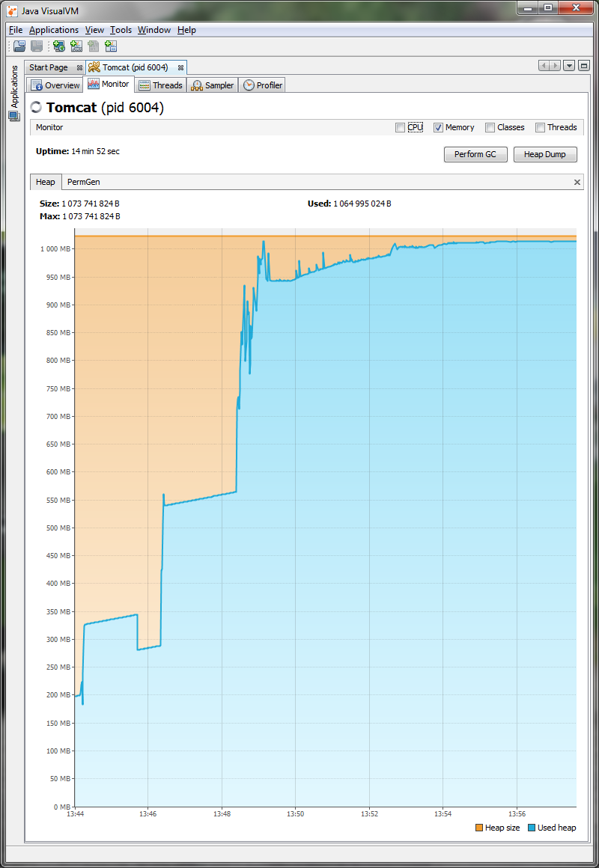Open the document list dropdown arrow
This screenshot has height=868, width=599.
tap(569, 66)
